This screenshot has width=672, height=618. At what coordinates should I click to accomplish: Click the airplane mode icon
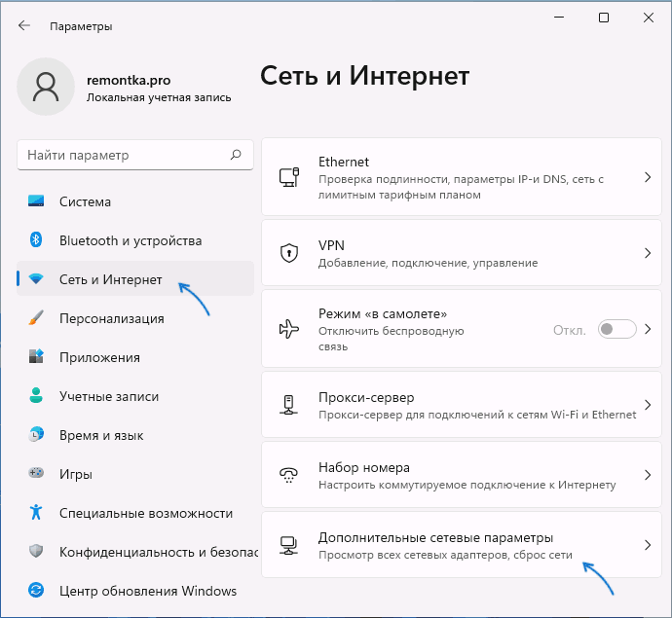click(x=289, y=329)
